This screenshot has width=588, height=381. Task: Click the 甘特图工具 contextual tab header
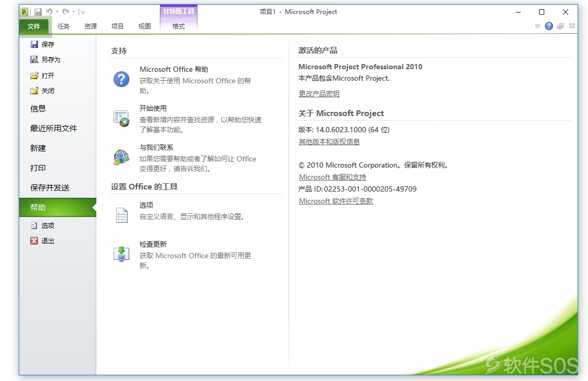tap(179, 11)
